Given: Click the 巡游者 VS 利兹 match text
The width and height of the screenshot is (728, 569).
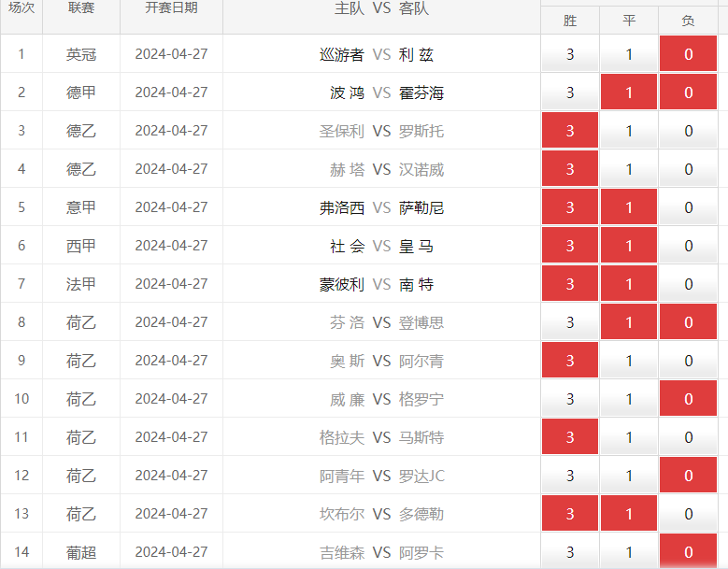Looking at the screenshot, I should coord(377,54).
